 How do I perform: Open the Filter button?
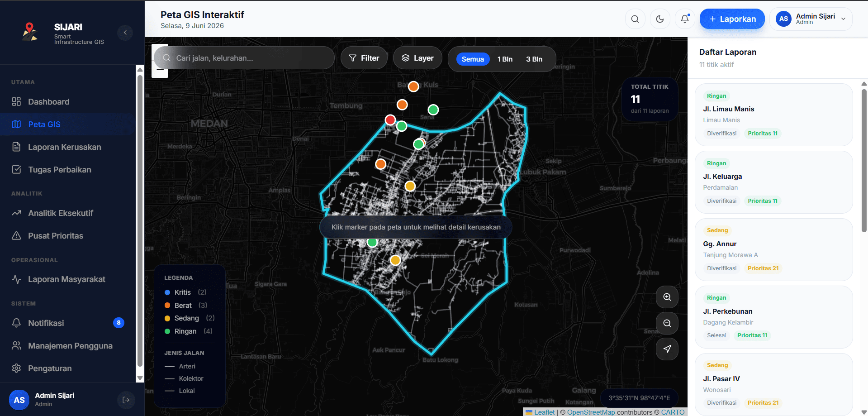click(364, 58)
